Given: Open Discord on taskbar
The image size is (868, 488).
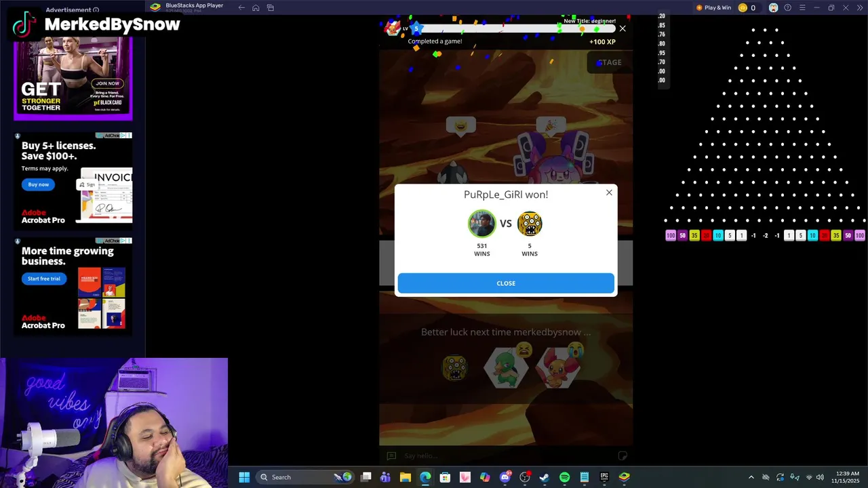Looking at the screenshot, I should pyautogui.click(x=505, y=477).
